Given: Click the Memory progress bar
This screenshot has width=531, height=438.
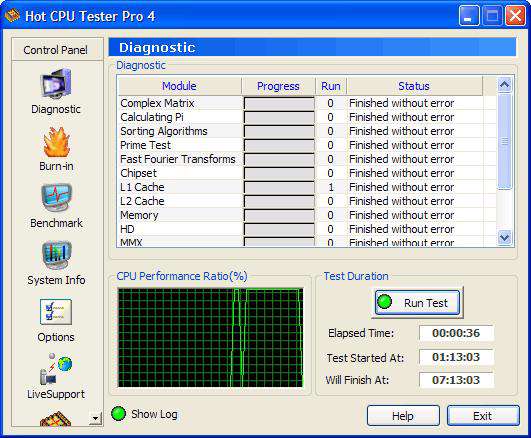Looking at the screenshot, I should [279, 215].
